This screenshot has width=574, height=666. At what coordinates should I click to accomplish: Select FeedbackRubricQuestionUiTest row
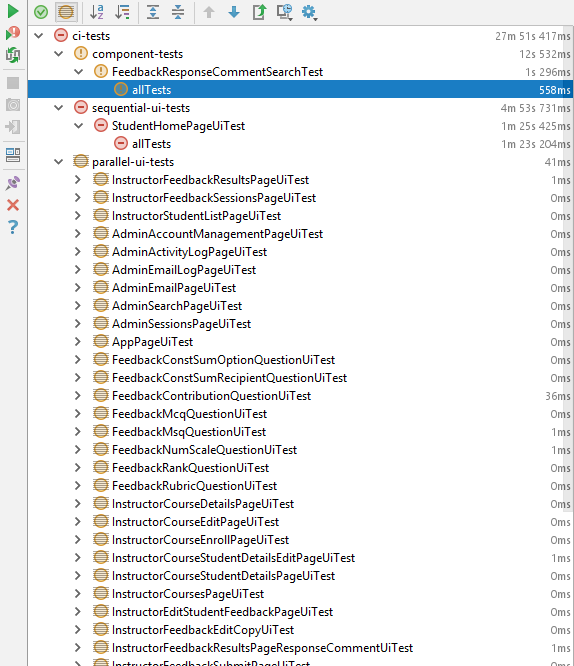tap(300, 485)
